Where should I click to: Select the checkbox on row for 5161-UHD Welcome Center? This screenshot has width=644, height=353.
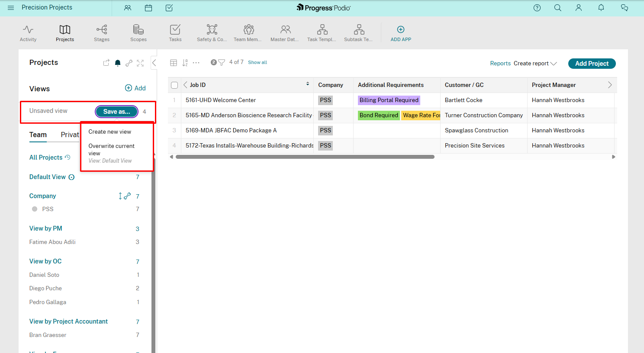(174, 100)
